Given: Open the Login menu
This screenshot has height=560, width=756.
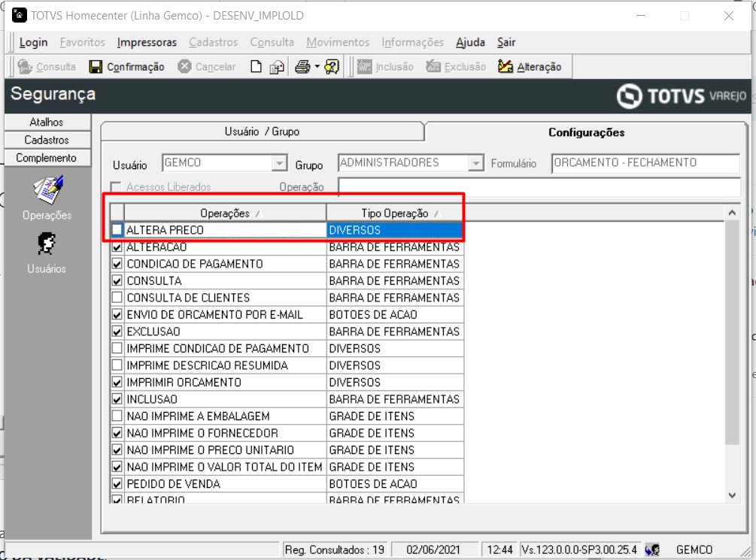Looking at the screenshot, I should (33, 42).
